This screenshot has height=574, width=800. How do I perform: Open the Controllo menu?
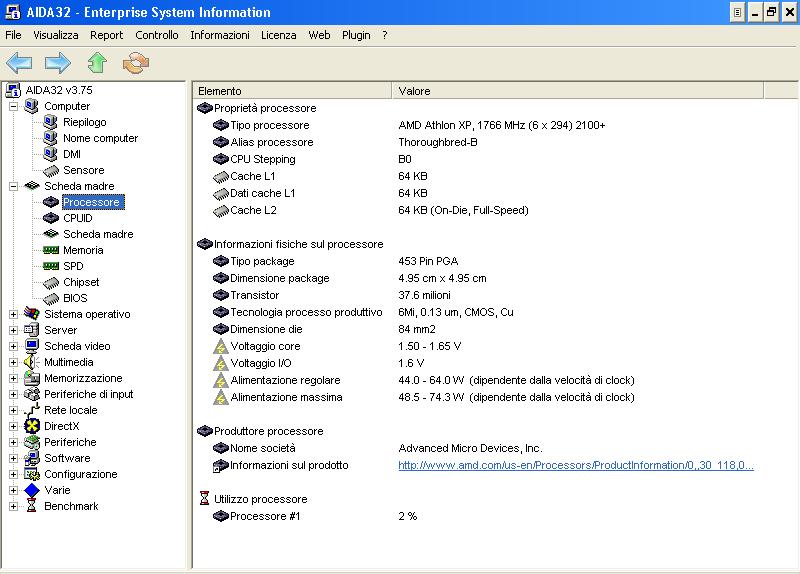157,35
